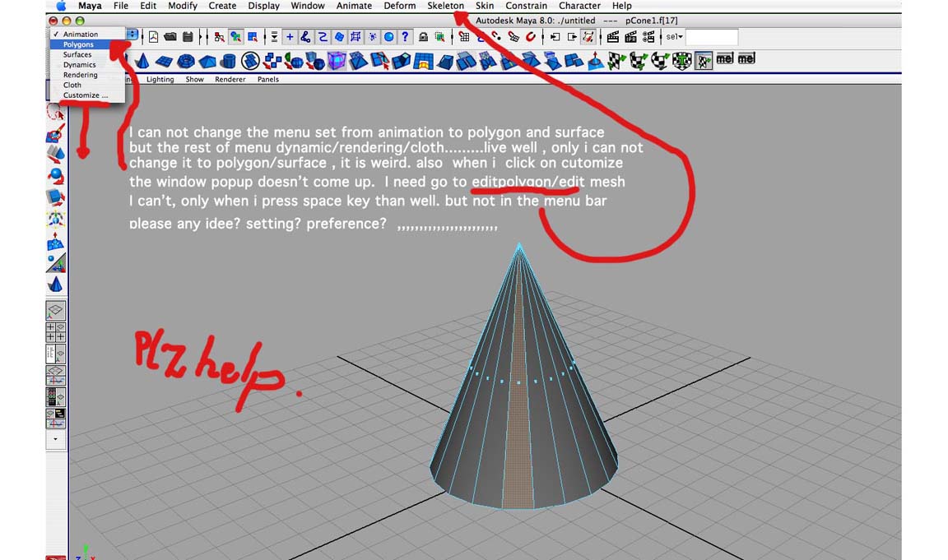Viewport: 948px width, 560px height.
Task: Toggle the handles selection mask (plus icon)
Action: (x=290, y=37)
